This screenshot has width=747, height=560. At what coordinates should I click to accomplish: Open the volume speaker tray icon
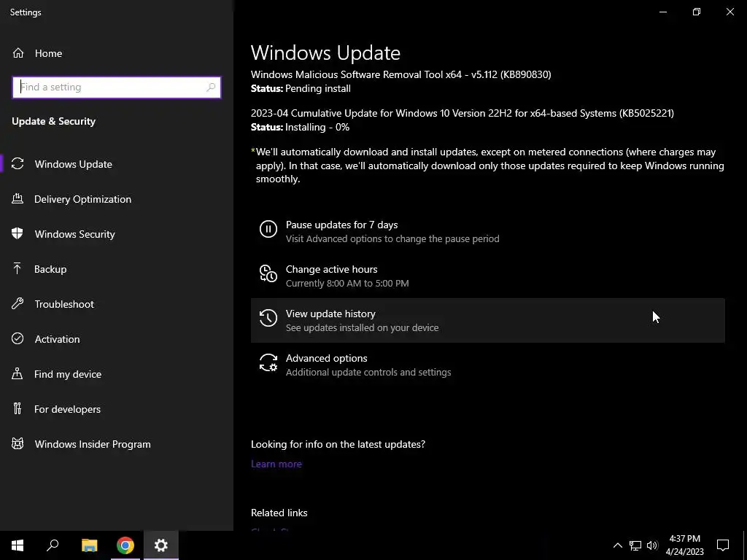click(x=652, y=545)
